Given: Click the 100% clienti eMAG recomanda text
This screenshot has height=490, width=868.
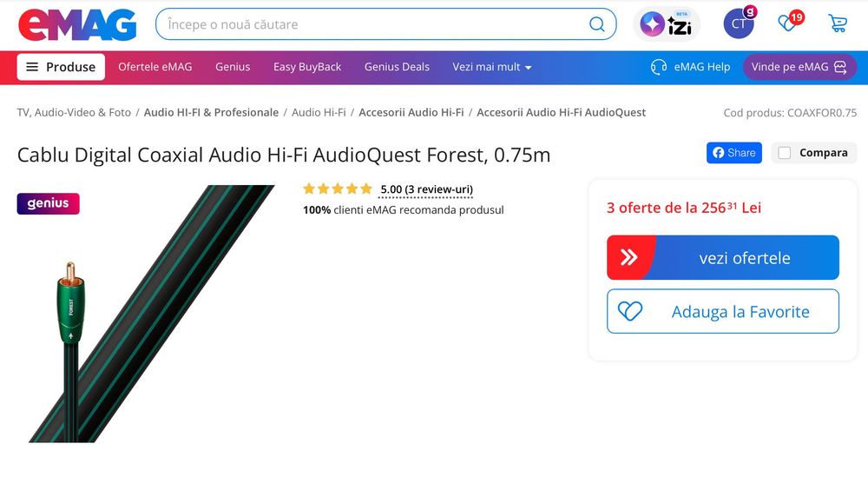Looking at the screenshot, I should pos(403,210).
